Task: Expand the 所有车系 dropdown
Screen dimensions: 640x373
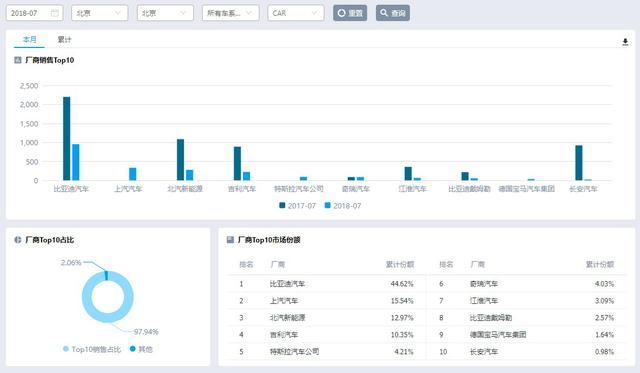Action: [231, 13]
